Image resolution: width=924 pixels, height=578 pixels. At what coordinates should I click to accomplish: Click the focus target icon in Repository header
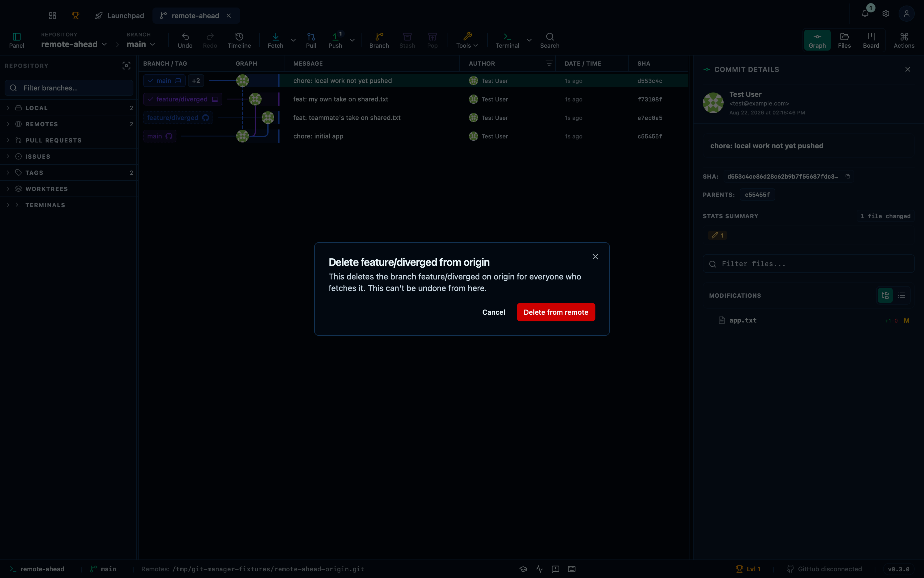(x=126, y=66)
